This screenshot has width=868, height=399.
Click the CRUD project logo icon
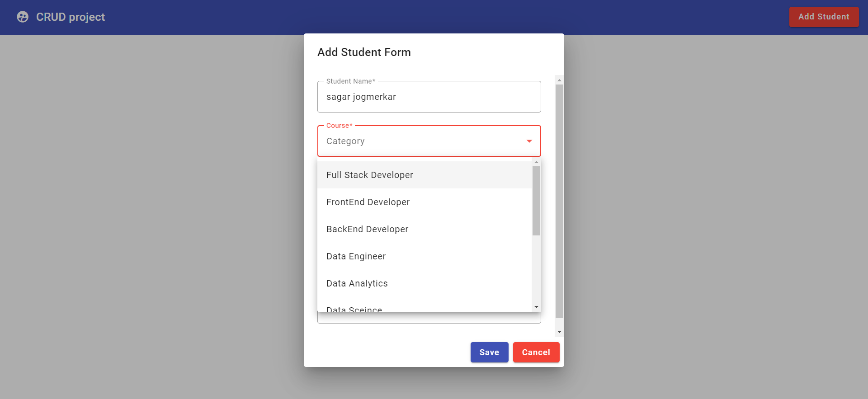[23, 17]
